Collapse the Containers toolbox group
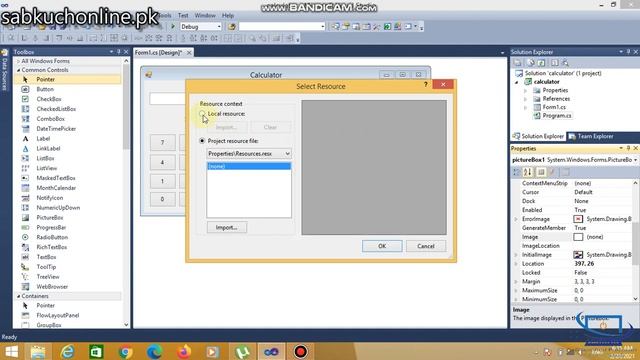 18,296
